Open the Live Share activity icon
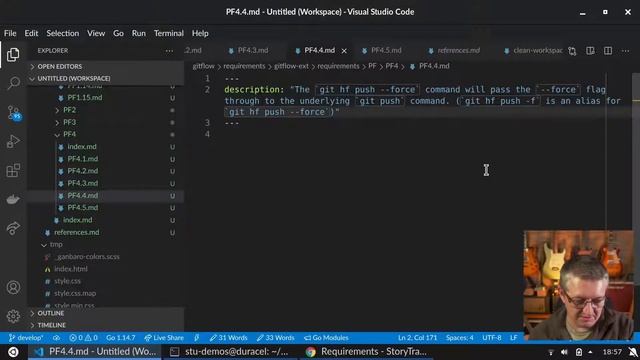This screenshot has width=640, height=360. (13, 228)
